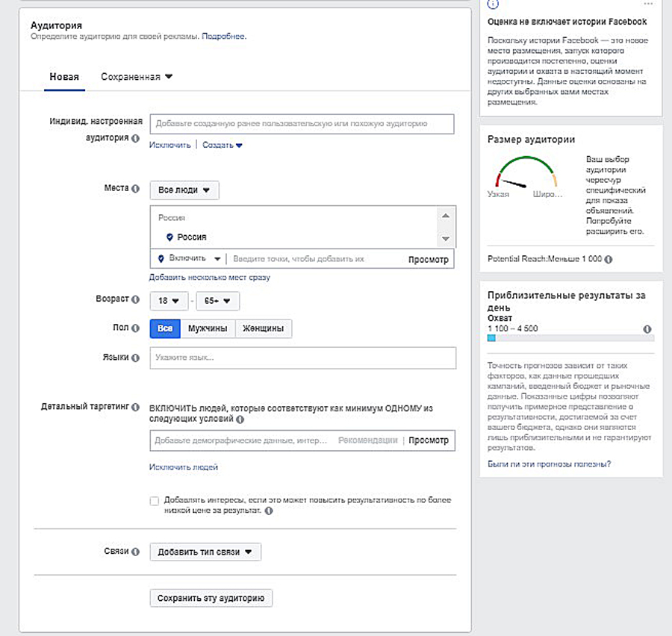Select Мужчины gender option
Viewport: 672px width, 636px height.
(208, 328)
